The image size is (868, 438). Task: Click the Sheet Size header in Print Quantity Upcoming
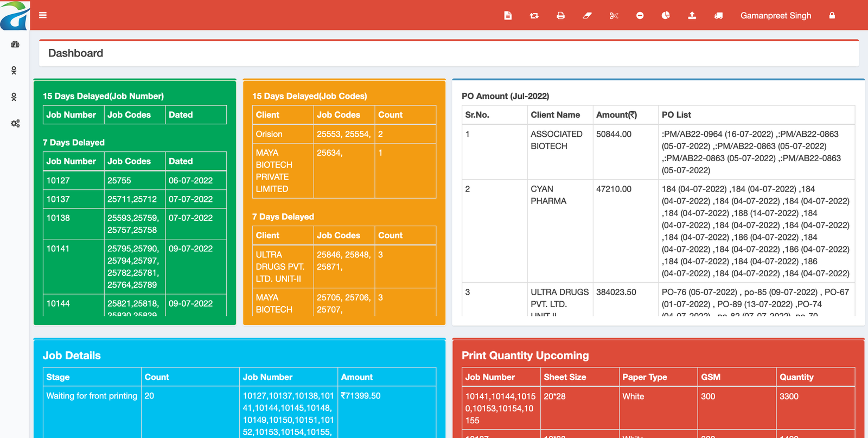tap(565, 377)
